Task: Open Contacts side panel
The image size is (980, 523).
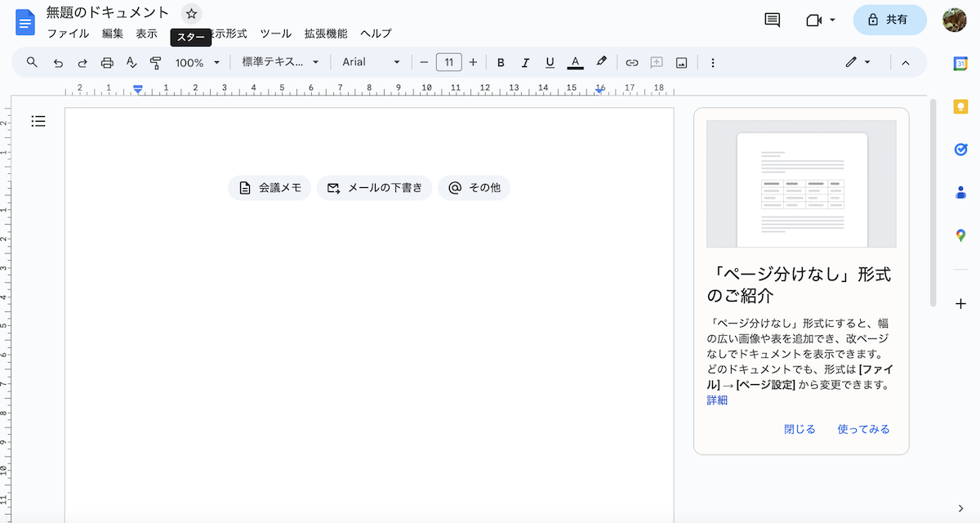Action: point(960,192)
